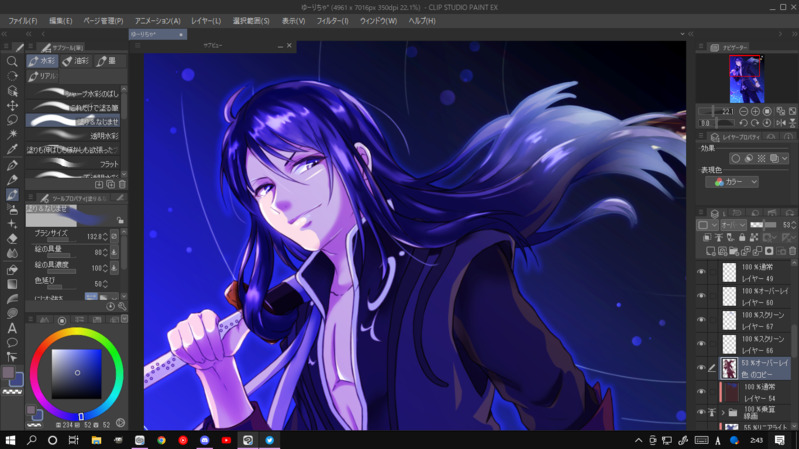Open brush size stepper arrows
The image size is (799, 449).
[105, 236]
